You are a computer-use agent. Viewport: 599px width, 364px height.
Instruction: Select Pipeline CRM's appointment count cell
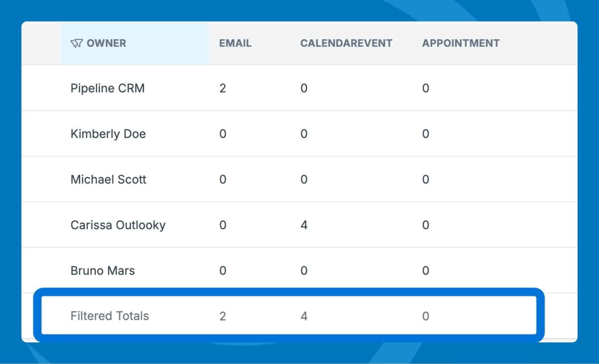(426, 88)
